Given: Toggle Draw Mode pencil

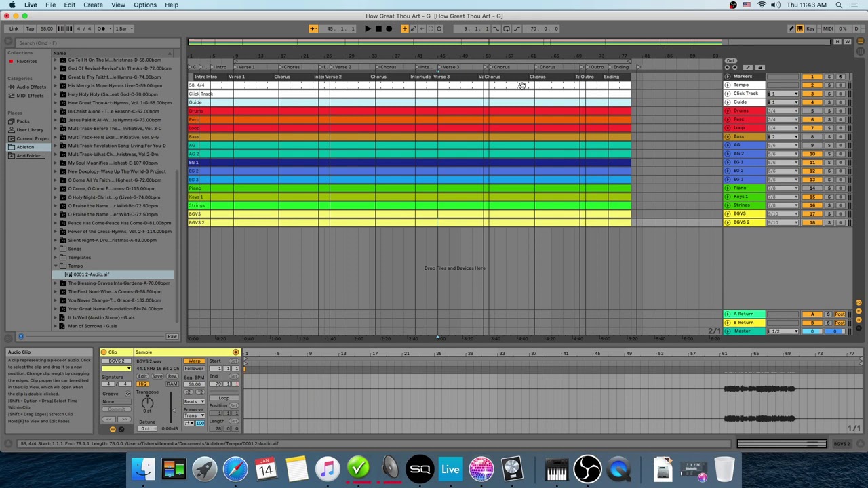Looking at the screenshot, I should coord(791,28).
